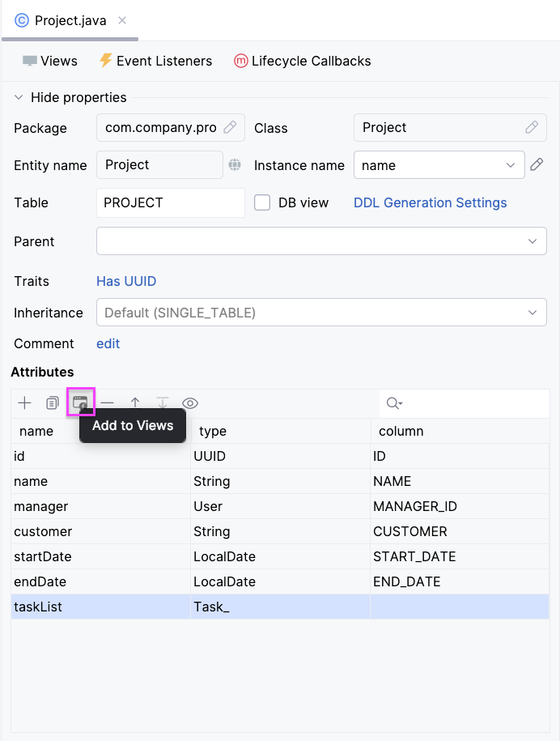Click the move attribute down arrow icon
560x741 pixels.
coord(163,402)
